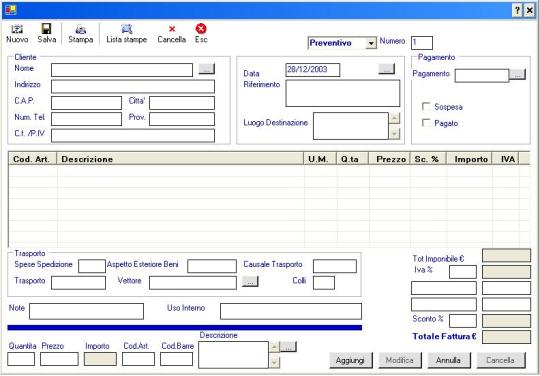The image size is (540, 376).
Task: Click the Data field showing 28/12/2003
Action: [x=313, y=70]
